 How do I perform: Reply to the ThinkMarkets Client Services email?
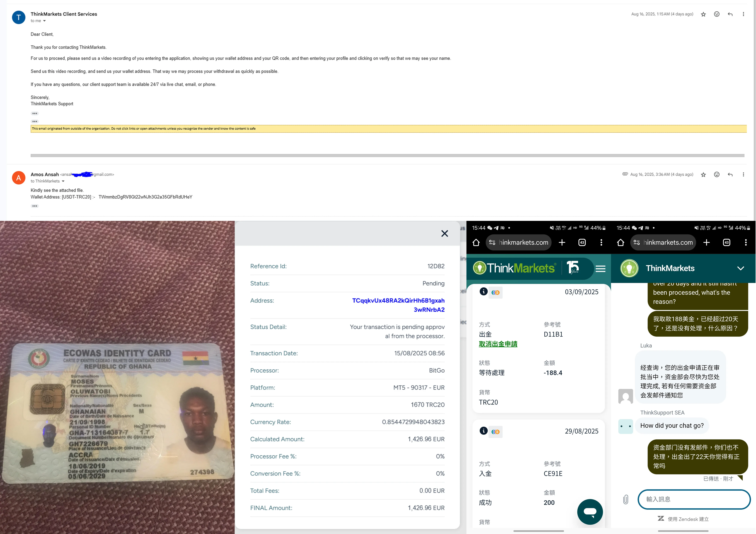coord(730,14)
